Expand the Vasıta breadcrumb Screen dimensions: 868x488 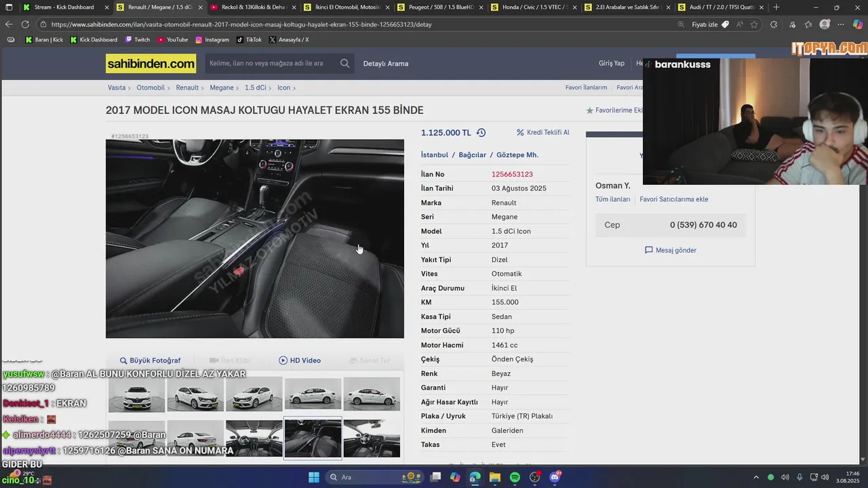coord(117,87)
